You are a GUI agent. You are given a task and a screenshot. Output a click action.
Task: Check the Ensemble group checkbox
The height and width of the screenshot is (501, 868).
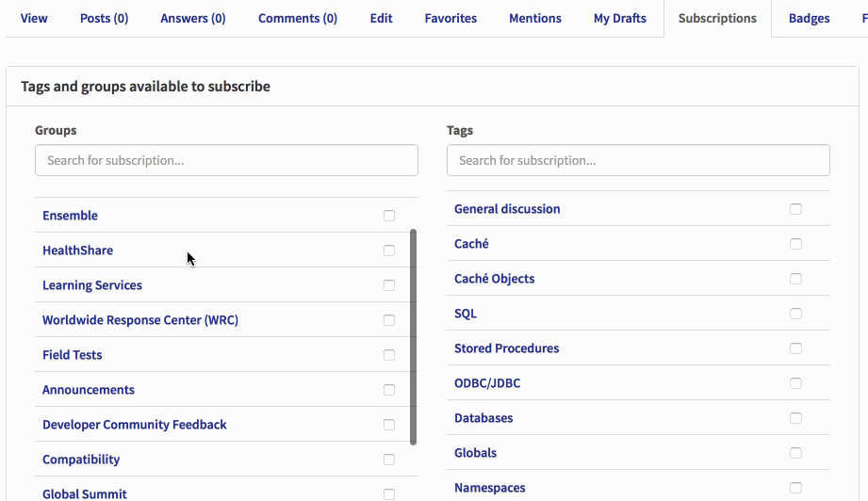coord(389,216)
